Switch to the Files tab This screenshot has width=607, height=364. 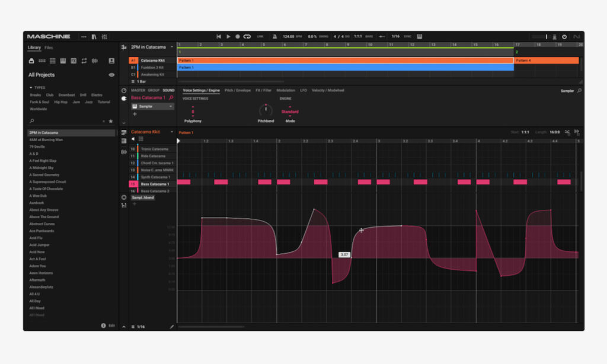[x=49, y=47]
